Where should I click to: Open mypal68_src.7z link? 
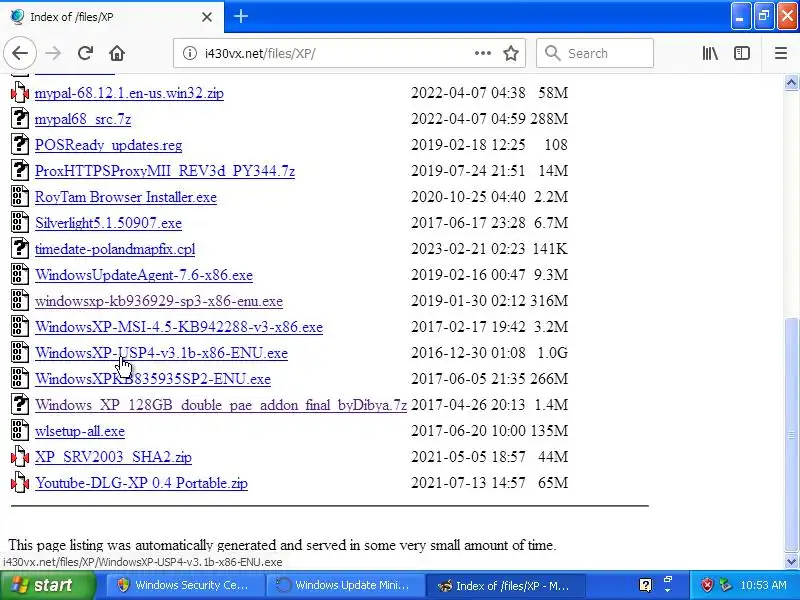click(x=83, y=119)
